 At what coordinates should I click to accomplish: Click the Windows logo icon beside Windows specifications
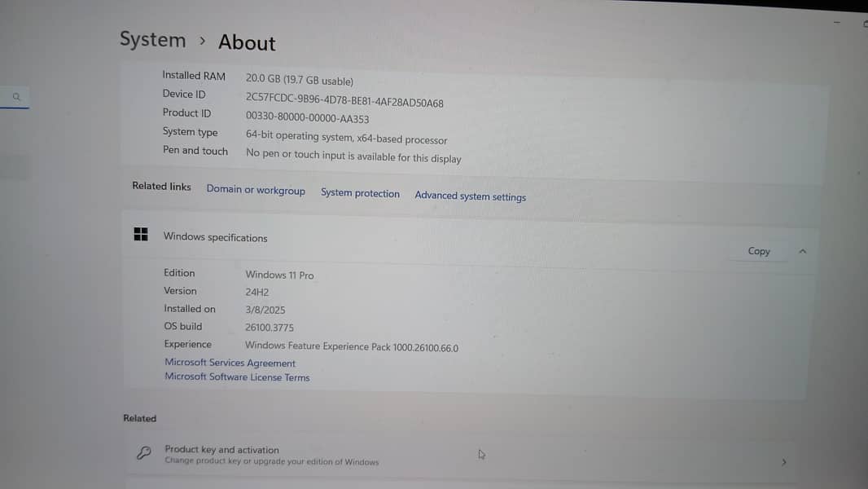pos(141,234)
